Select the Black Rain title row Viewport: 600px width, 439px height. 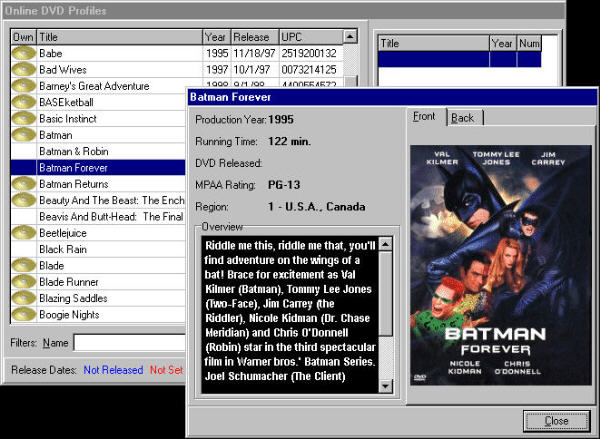coord(98,249)
